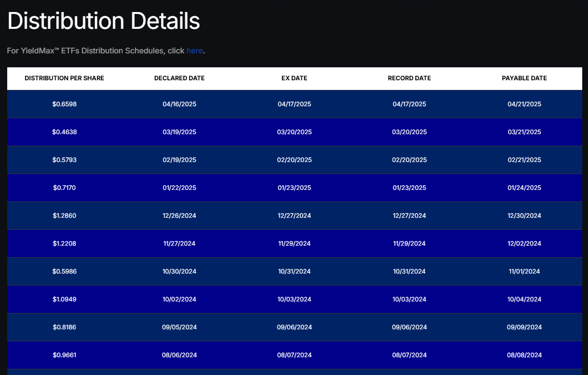Click payable date 10/04/2024
The width and height of the screenshot is (588, 375).
coord(525,299)
